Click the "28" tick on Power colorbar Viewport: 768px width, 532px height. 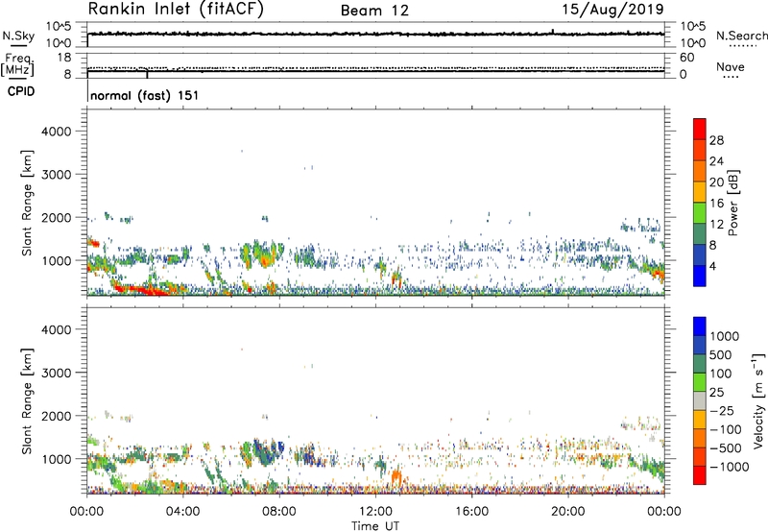pos(716,140)
